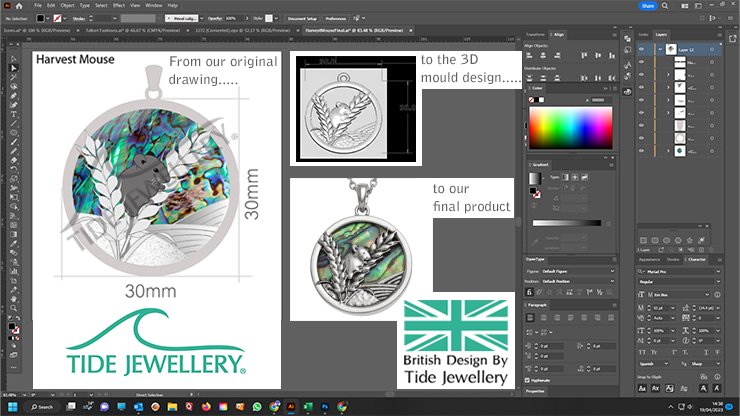This screenshot has width=740, height=416.
Task: Open the Figure dropdown showing Default Figure
Action: (578, 271)
